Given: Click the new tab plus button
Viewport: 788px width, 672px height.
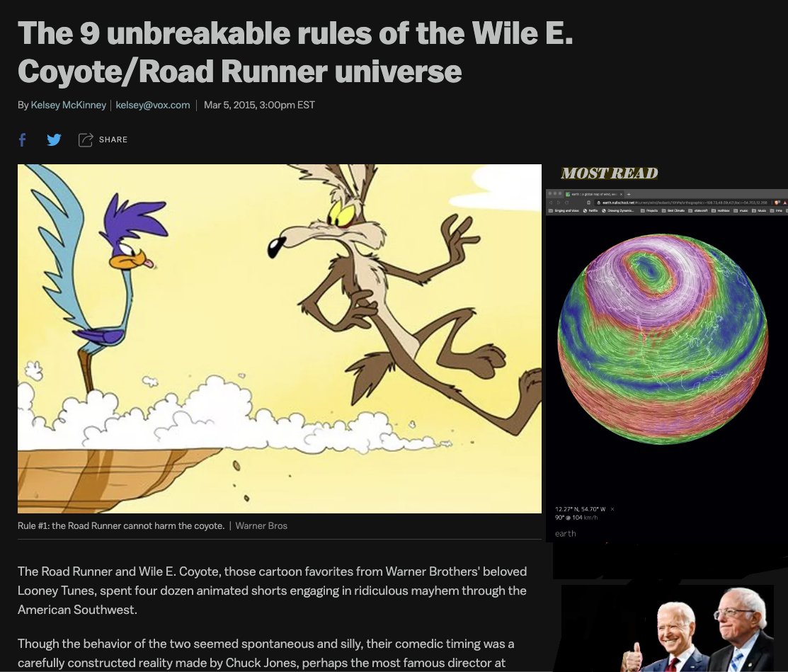Looking at the screenshot, I should coord(629,194).
